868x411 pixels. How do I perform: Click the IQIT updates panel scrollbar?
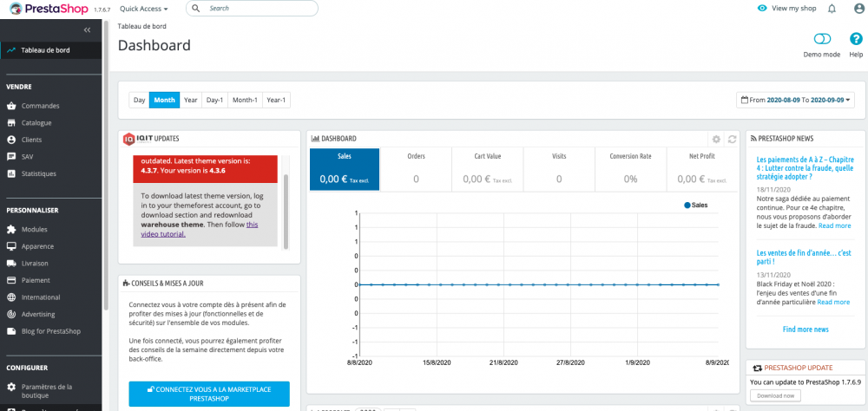tap(286, 212)
